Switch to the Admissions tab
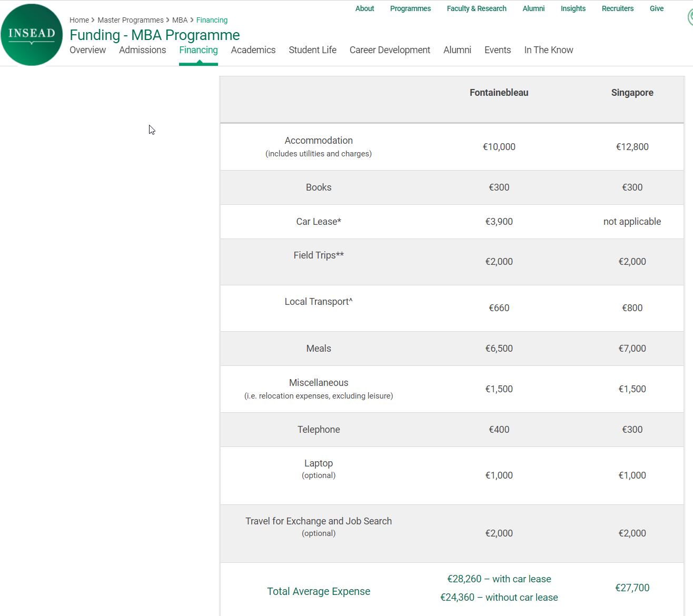 click(142, 50)
